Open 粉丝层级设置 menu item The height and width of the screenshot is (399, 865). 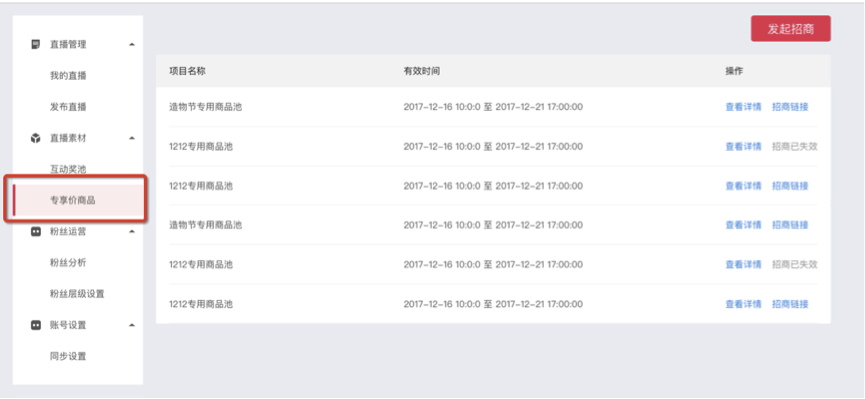77,294
